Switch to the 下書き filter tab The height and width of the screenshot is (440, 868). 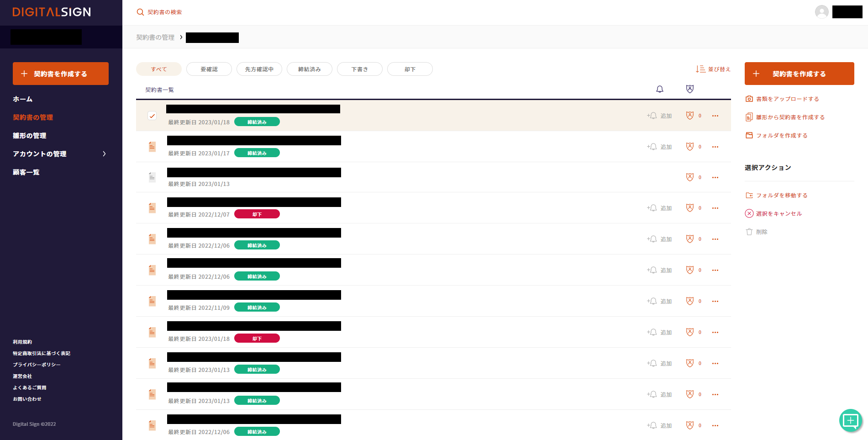(x=359, y=69)
